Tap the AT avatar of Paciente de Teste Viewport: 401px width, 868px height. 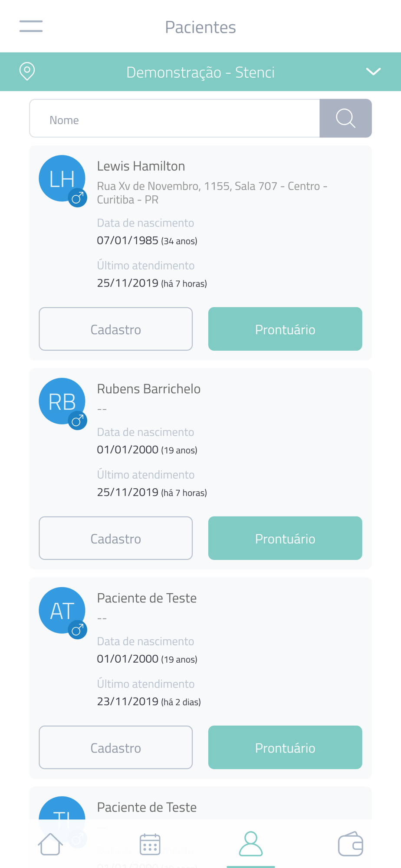point(62,610)
